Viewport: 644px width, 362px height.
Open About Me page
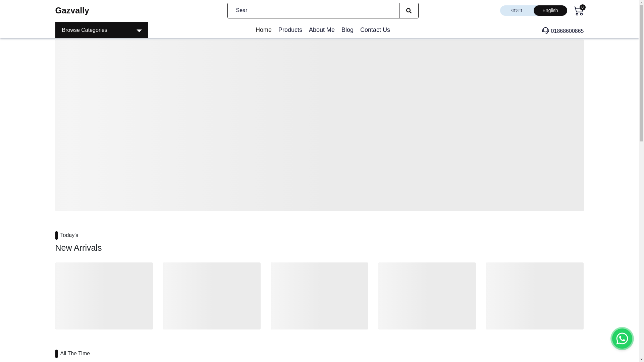322,30
